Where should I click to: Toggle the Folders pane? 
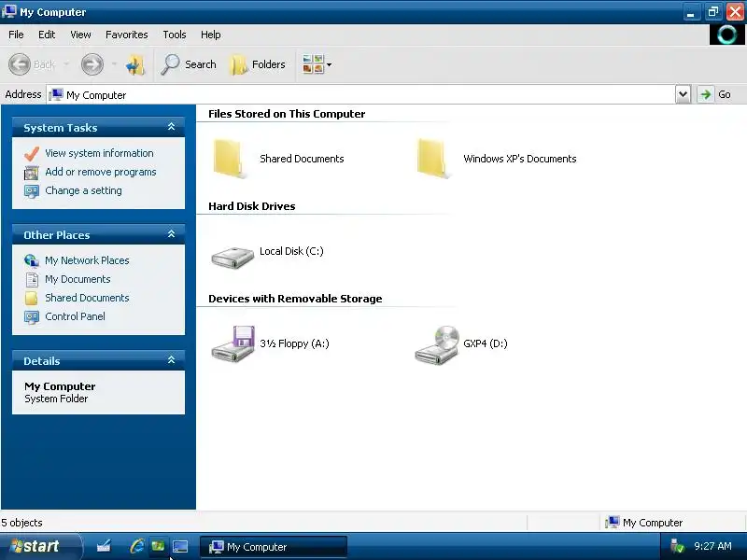258,64
